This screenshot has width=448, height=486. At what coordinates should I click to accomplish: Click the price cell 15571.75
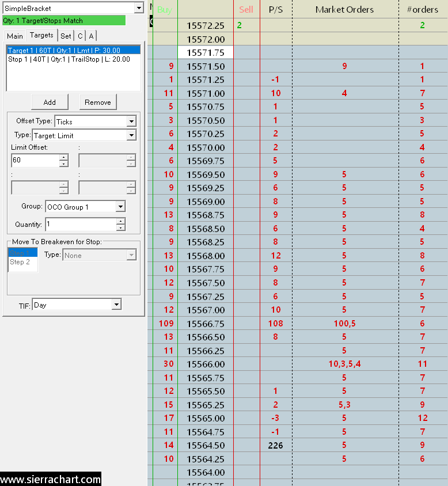point(206,53)
